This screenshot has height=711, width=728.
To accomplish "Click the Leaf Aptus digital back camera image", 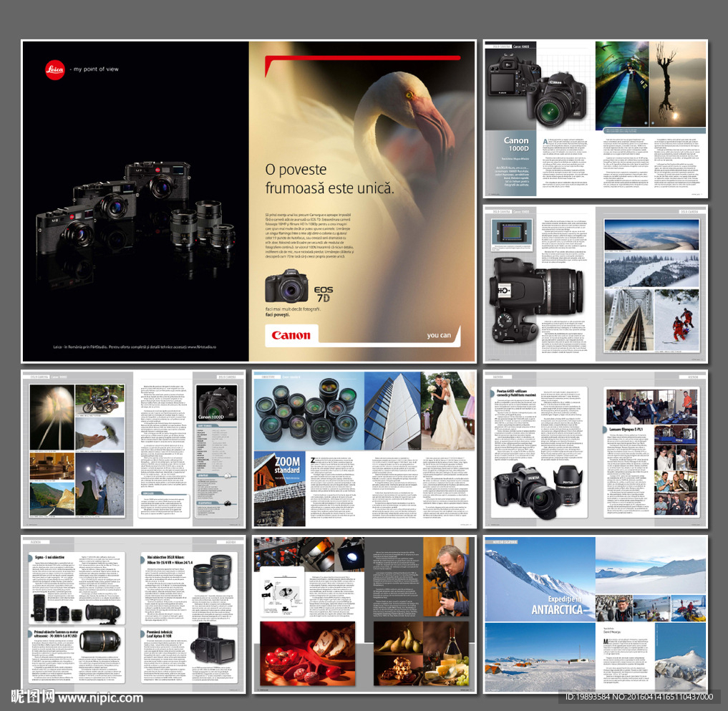I will point(213,644).
